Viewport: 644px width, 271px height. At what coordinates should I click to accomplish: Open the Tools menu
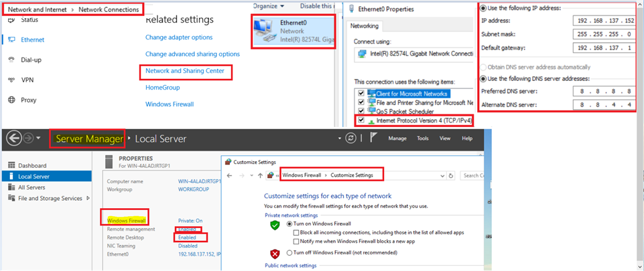(423, 139)
